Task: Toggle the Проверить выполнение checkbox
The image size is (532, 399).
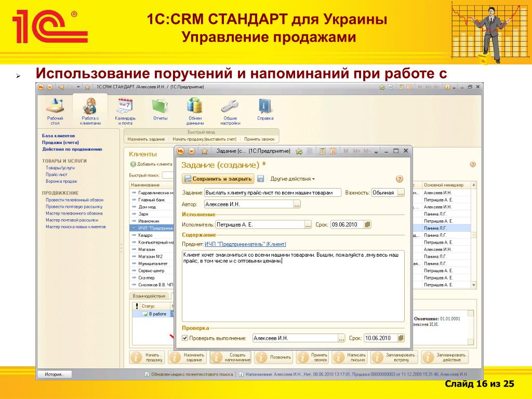Action: pos(185,338)
